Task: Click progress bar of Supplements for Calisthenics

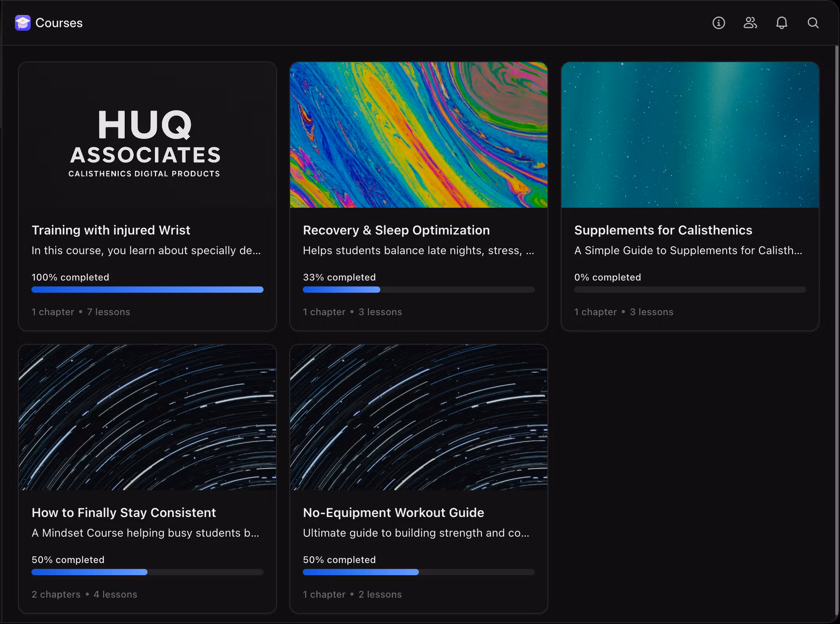Action: tap(690, 290)
